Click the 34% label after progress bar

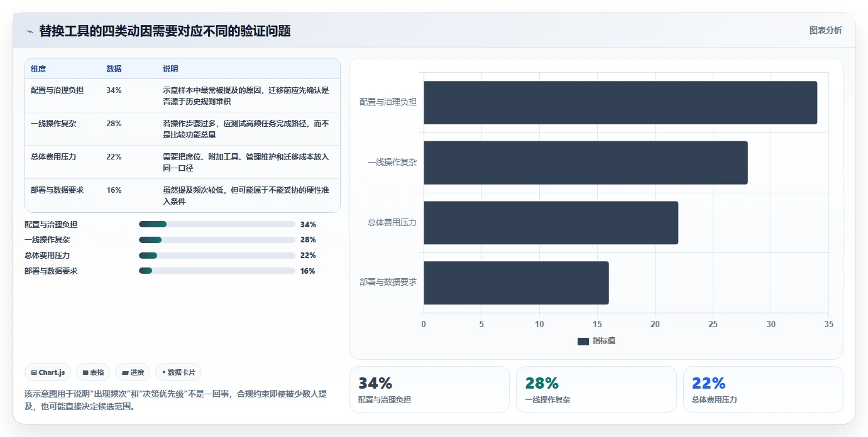(308, 224)
